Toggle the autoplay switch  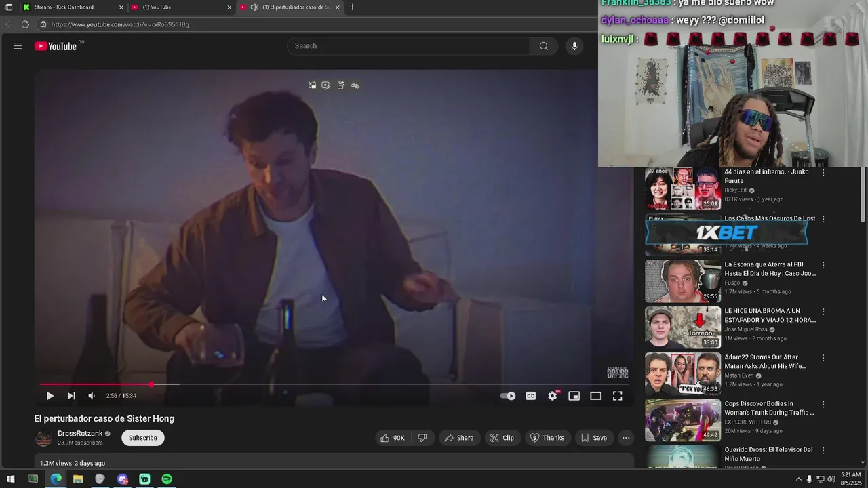tap(508, 396)
